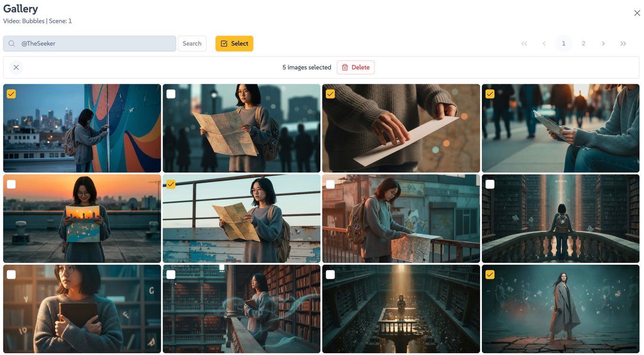Check the library balcony back-view image
Screen dimensions: 644x355
490,185
